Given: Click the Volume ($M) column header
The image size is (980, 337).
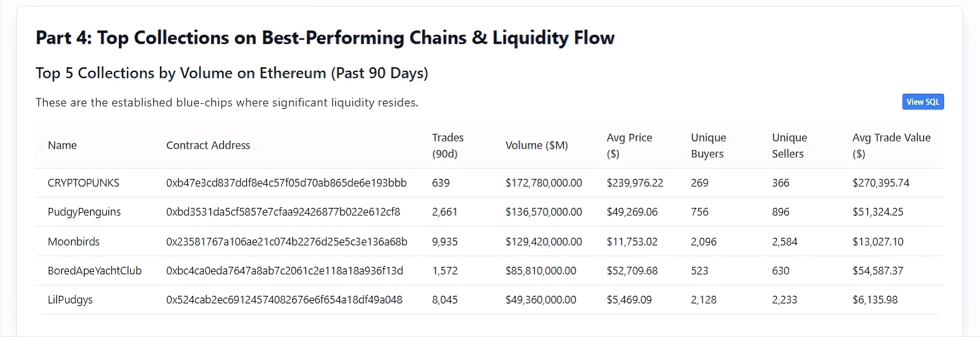Looking at the screenshot, I should (x=536, y=145).
